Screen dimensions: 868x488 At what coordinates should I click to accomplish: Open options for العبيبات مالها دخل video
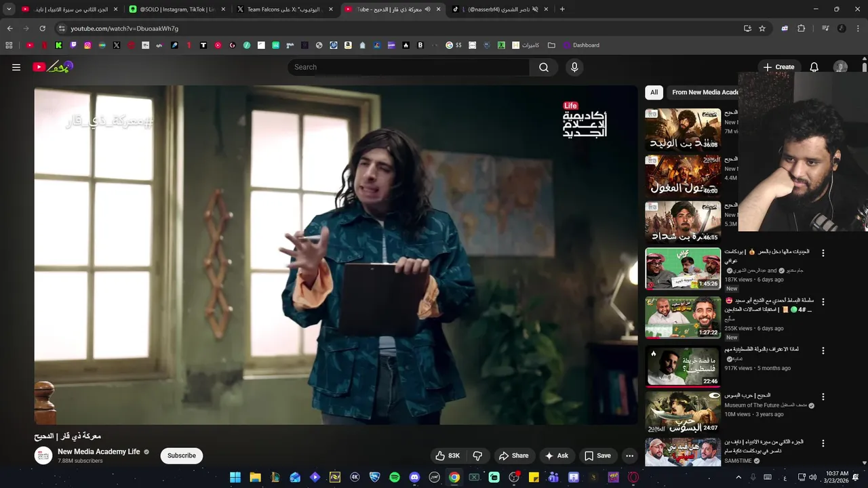tap(823, 253)
